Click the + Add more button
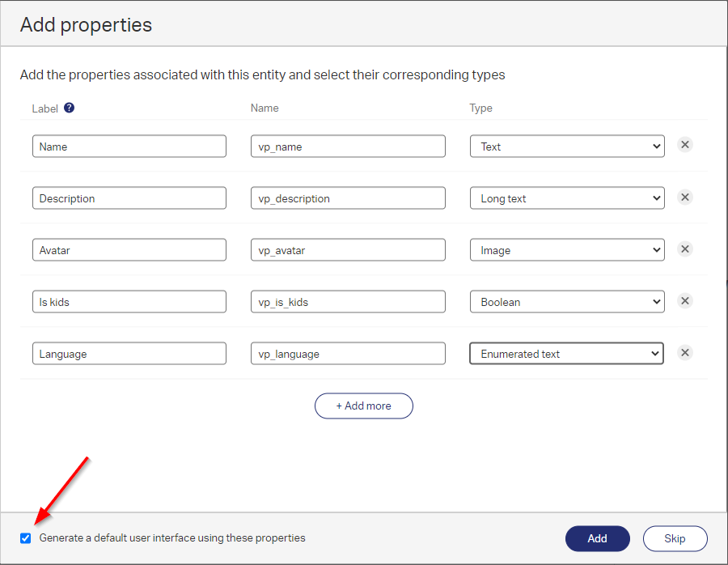The width and height of the screenshot is (728, 565). coord(364,406)
